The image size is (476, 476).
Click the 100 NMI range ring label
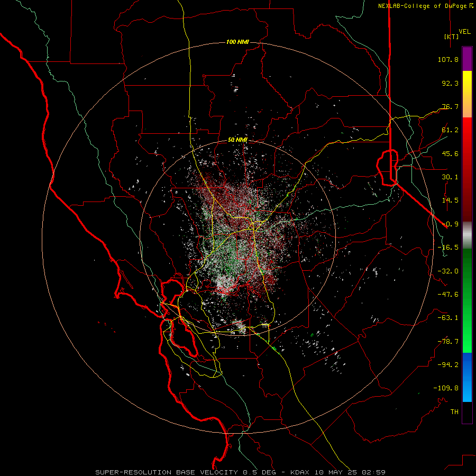[237, 42]
